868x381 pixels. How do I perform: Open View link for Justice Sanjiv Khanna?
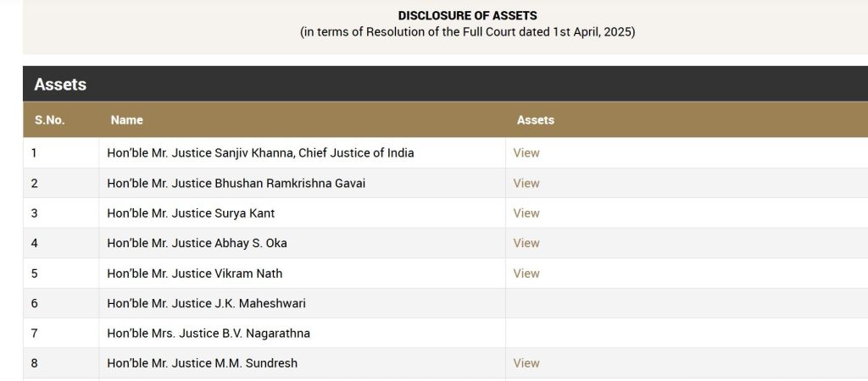(x=526, y=152)
